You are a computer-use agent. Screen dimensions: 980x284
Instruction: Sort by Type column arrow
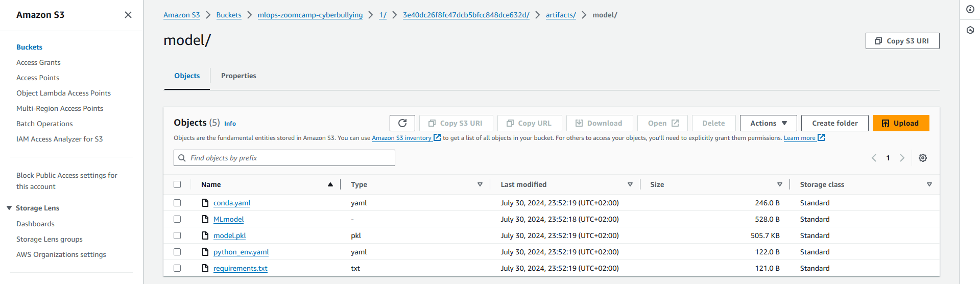(x=480, y=184)
